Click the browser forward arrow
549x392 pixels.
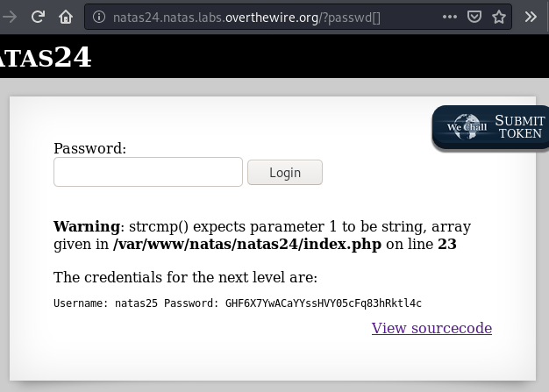click(9, 17)
